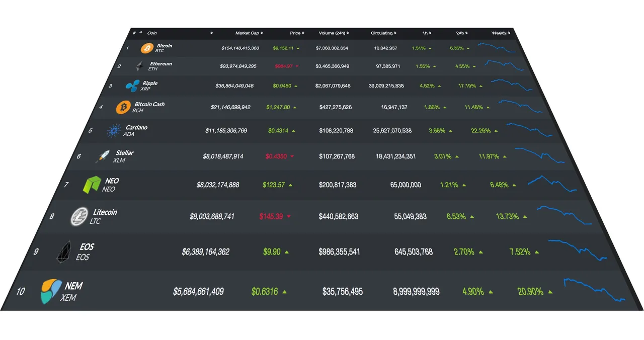
Task: Click EOS market cap $6,389,164,362
Action: point(206,252)
